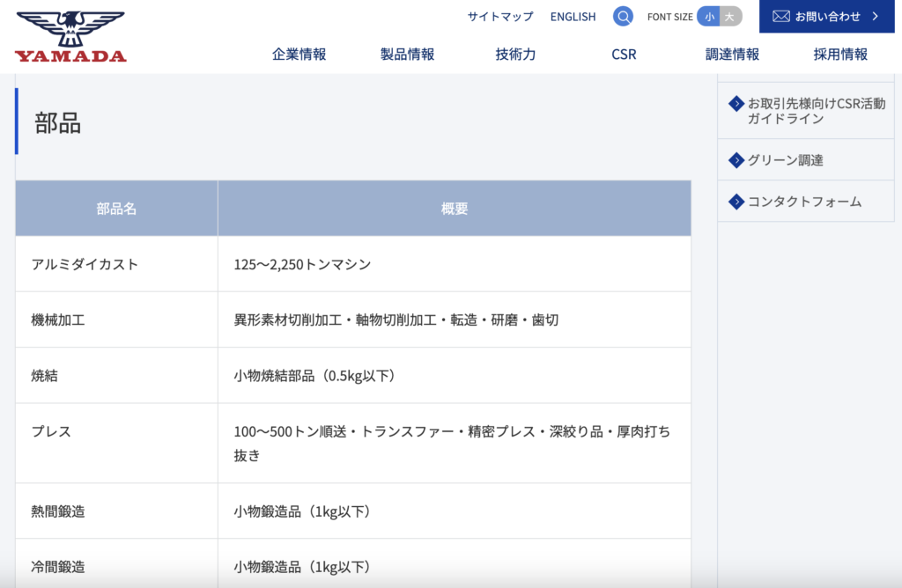Expand the CSR navigation item
This screenshot has height=588, width=902.
624,55
